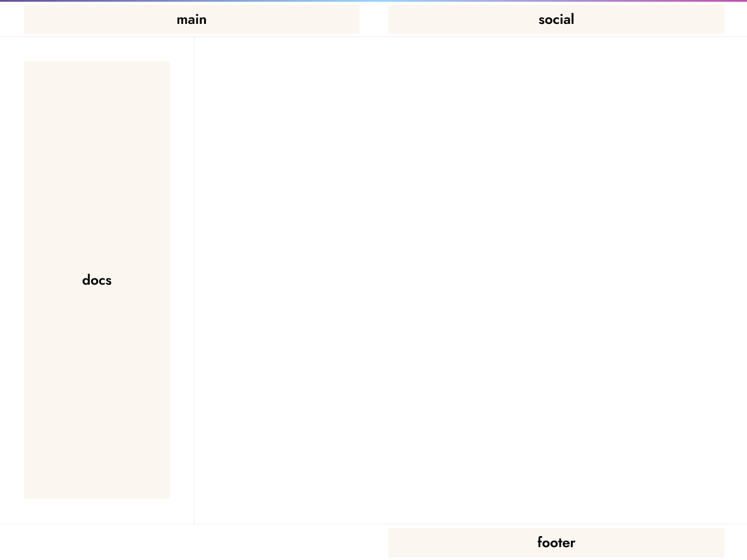The image size is (747, 560).
Task: Click the main header section
Action: click(x=193, y=19)
